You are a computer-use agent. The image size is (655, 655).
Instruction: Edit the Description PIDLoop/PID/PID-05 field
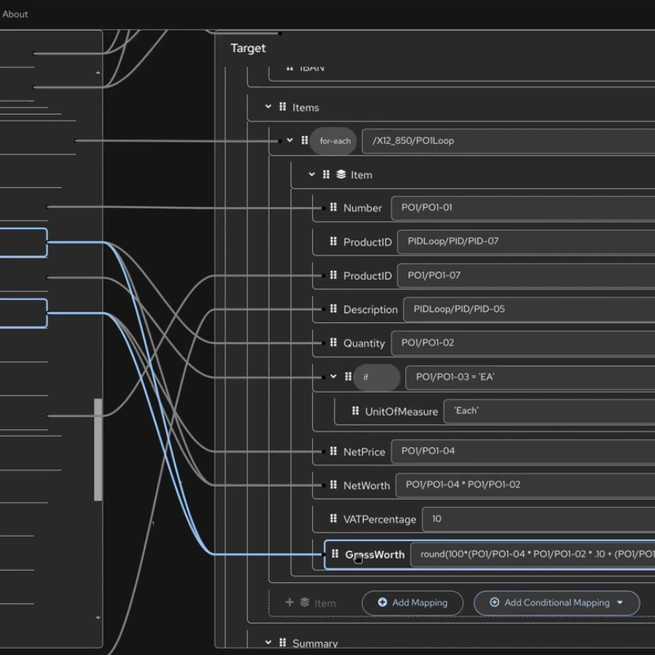(x=529, y=309)
